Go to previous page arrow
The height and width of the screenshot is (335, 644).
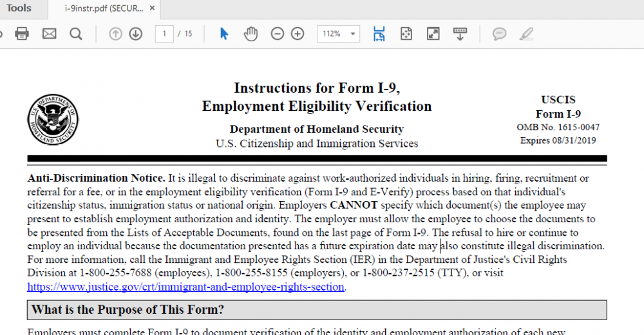115,33
